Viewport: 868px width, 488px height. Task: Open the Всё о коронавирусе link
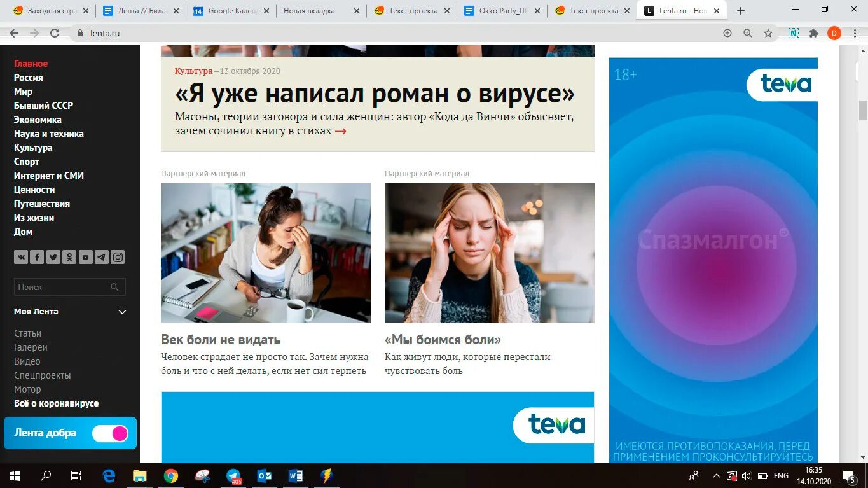coord(56,403)
